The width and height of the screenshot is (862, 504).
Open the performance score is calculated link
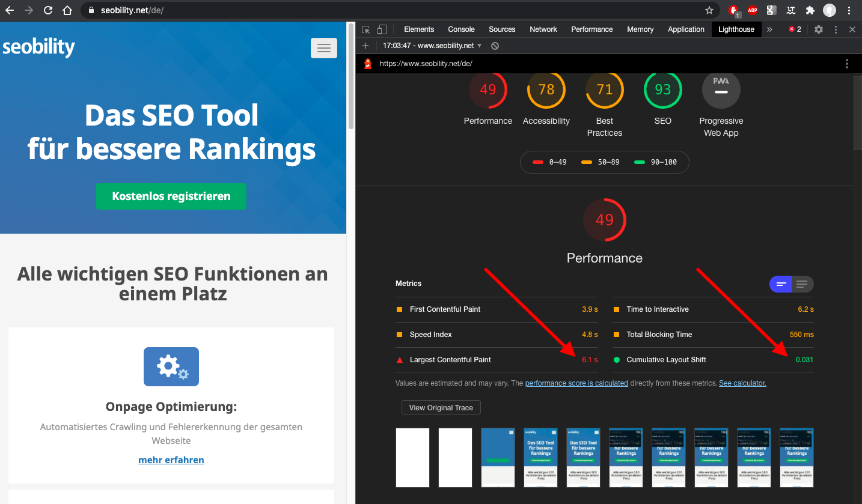(576, 383)
